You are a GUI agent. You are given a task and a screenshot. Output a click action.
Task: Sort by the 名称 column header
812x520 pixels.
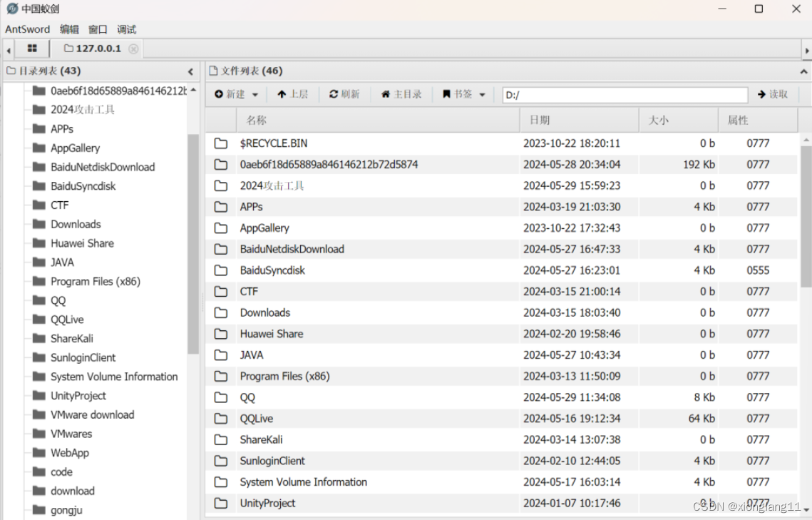click(378, 120)
